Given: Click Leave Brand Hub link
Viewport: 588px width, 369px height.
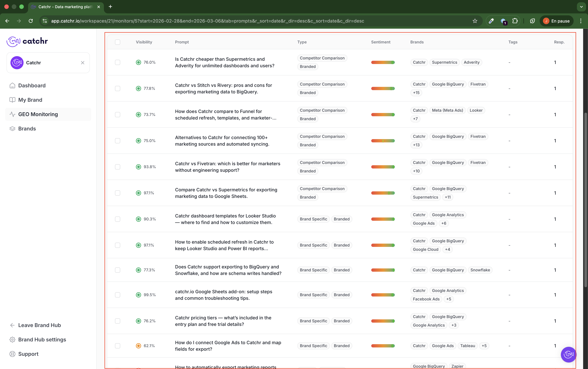Looking at the screenshot, I should (40, 325).
